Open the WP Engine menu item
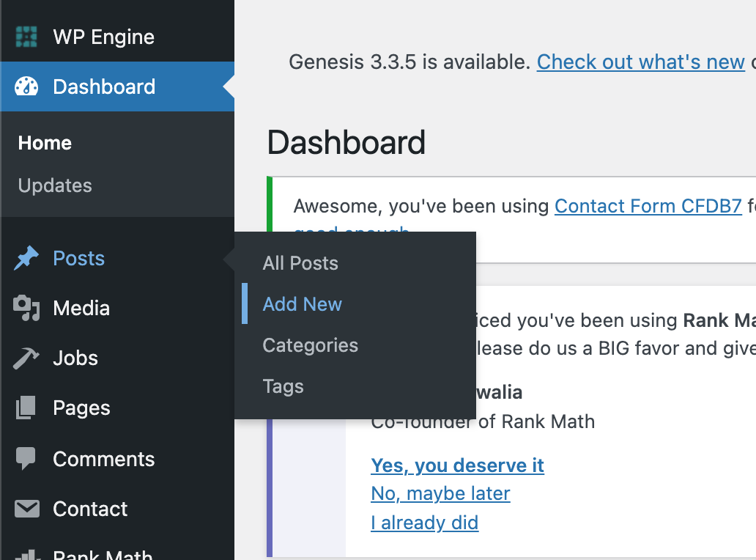This screenshot has height=560, width=756. [118, 37]
